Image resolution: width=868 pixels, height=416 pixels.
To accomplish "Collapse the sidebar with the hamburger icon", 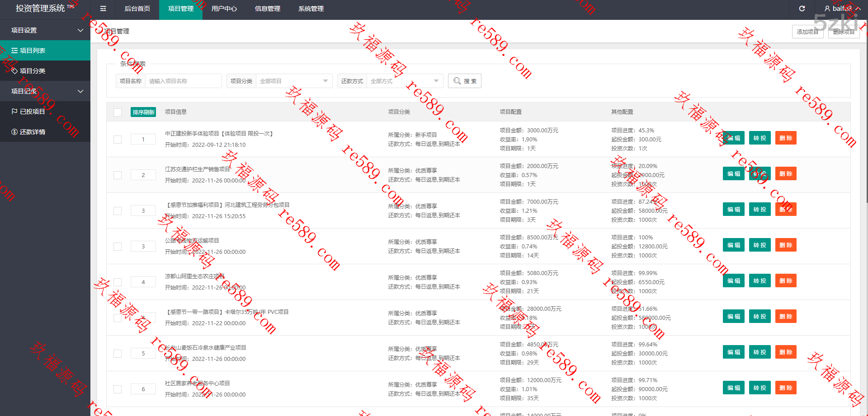I will click(x=103, y=9).
